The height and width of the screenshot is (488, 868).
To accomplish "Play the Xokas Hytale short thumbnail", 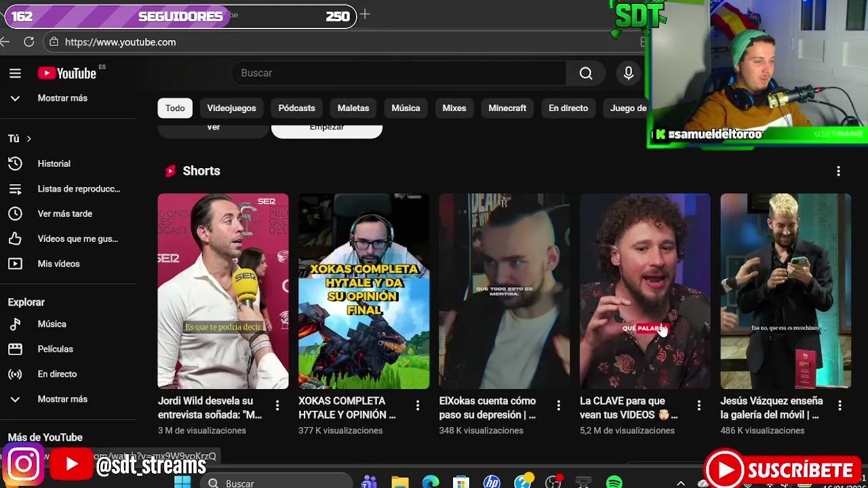I will click(x=363, y=291).
